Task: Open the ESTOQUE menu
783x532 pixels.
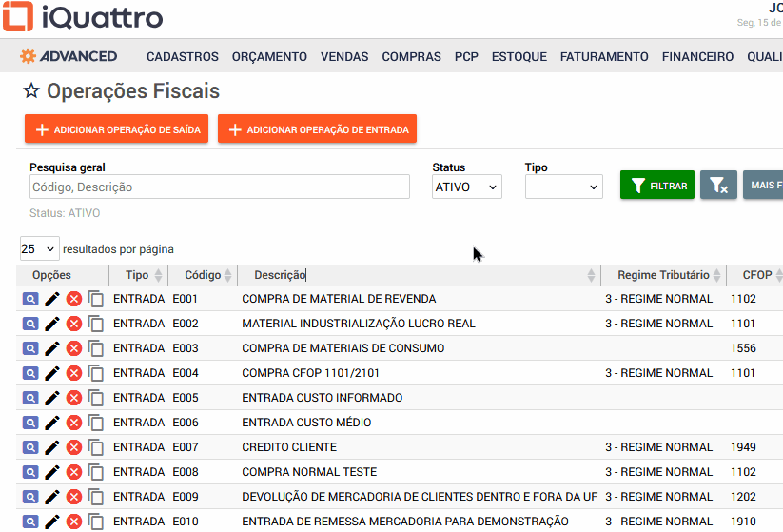Action: [519, 57]
